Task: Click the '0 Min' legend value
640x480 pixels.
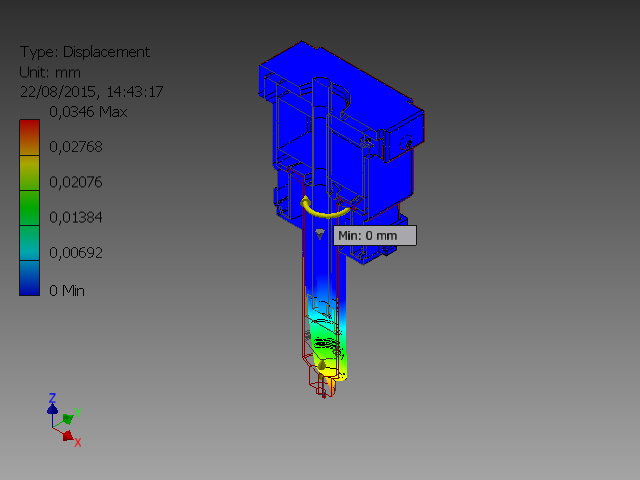Action: point(67,291)
